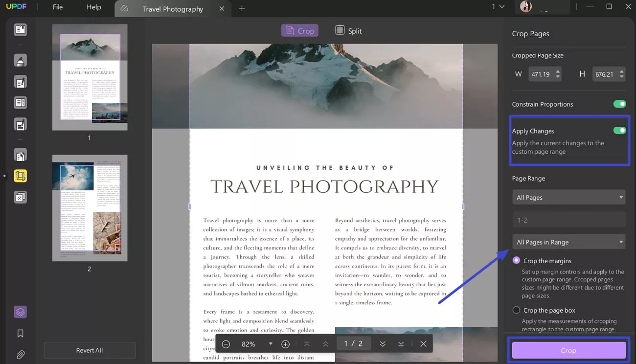Expand the All Pages in Range dropdown
Image resolution: width=636 pixels, height=364 pixels.
(x=568, y=242)
